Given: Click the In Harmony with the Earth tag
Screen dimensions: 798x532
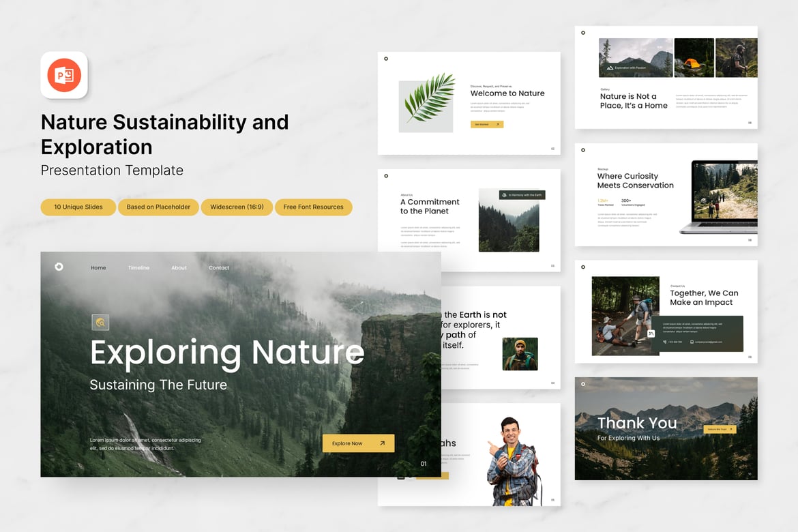Looking at the screenshot, I should tap(522, 195).
